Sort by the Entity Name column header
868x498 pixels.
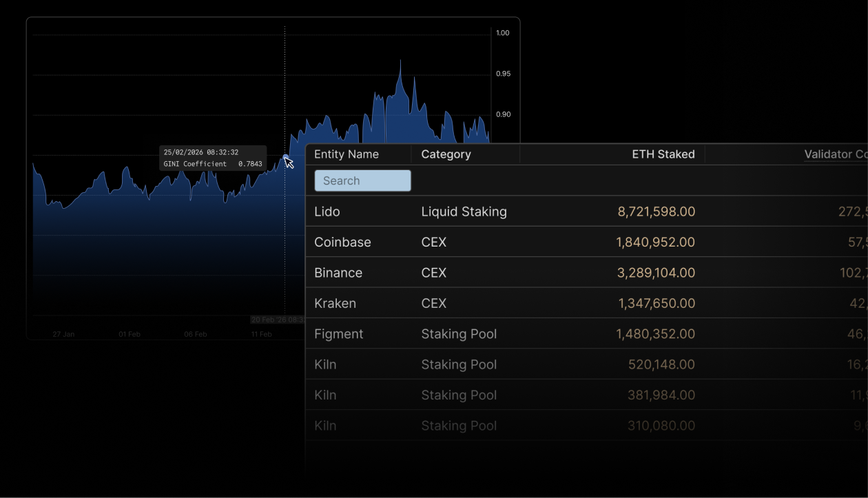click(x=347, y=154)
